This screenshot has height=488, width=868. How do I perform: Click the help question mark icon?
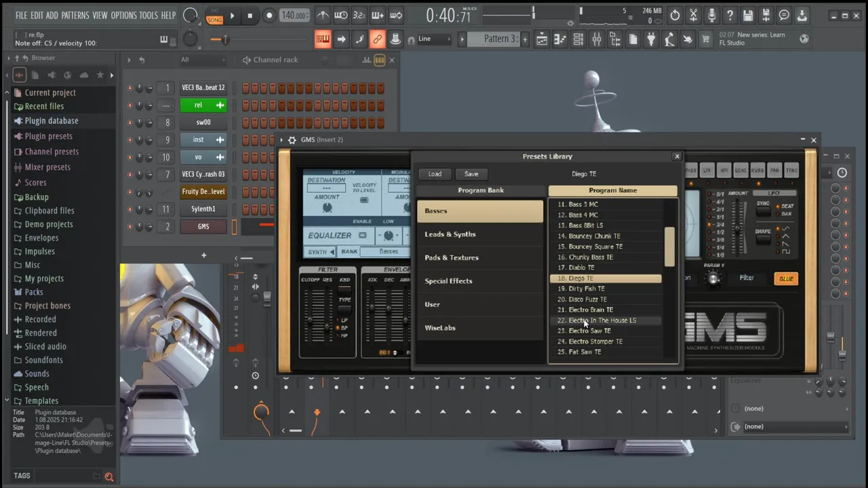pyautogui.click(x=730, y=15)
